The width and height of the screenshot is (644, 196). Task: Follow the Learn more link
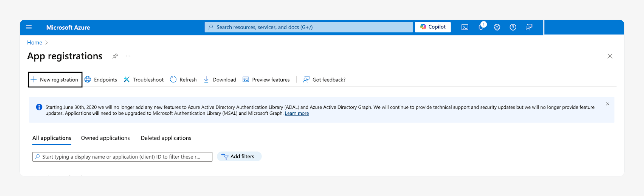(x=297, y=113)
